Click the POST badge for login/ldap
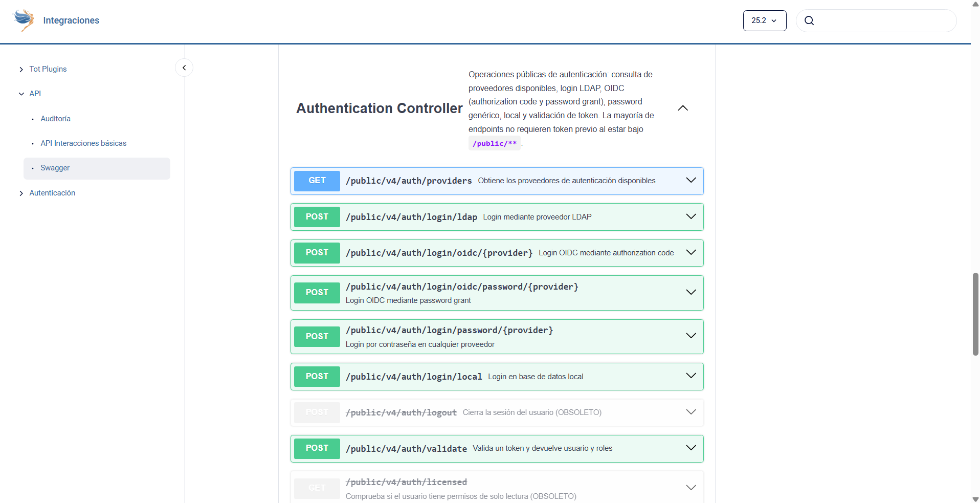 [317, 217]
